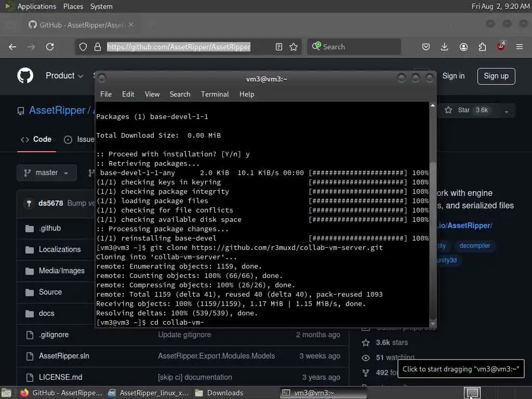Open terminal Terminal menu
The height and width of the screenshot is (399, 532).
click(x=215, y=95)
